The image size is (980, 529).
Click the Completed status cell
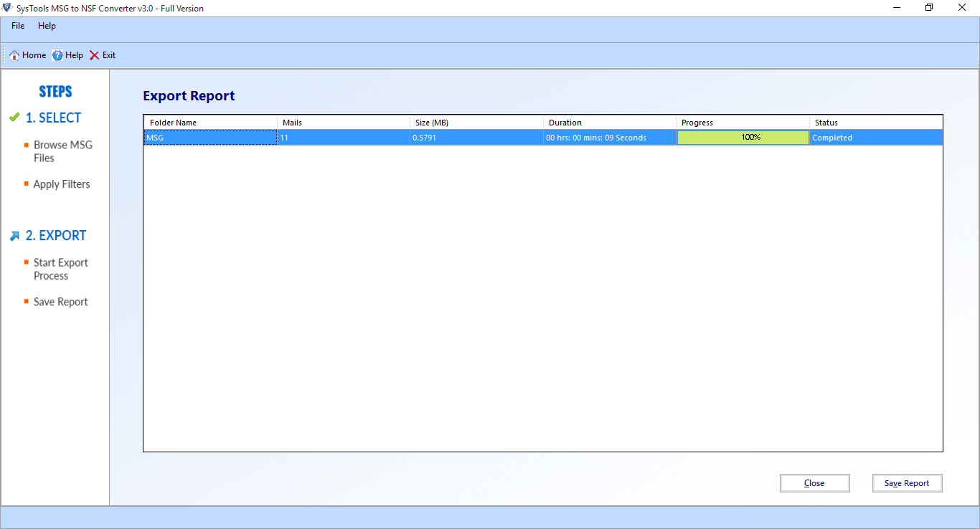point(876,138)
